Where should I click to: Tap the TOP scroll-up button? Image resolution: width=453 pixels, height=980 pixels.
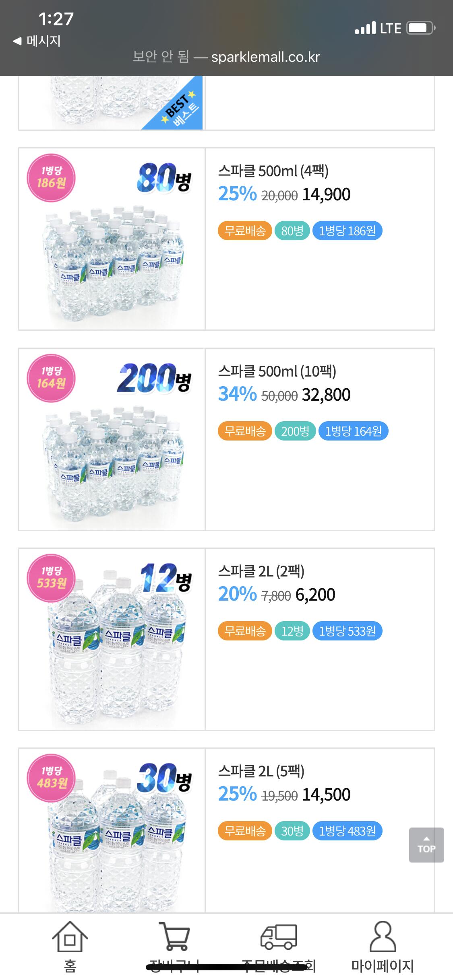pos(426,845)
